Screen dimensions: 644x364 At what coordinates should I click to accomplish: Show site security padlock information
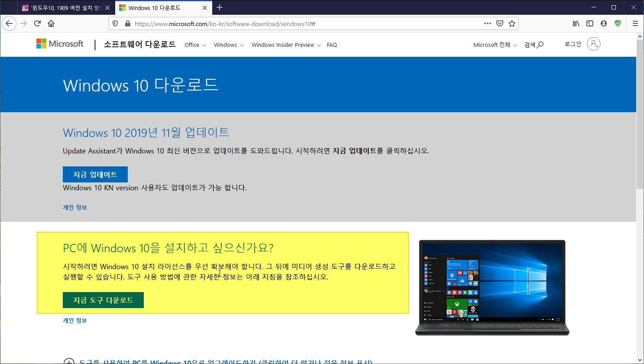click(x=127, y=23)
